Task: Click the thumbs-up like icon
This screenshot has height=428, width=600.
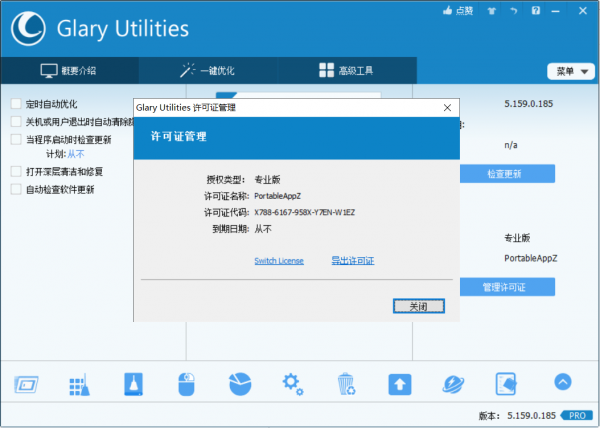Action: pos(447,11)
